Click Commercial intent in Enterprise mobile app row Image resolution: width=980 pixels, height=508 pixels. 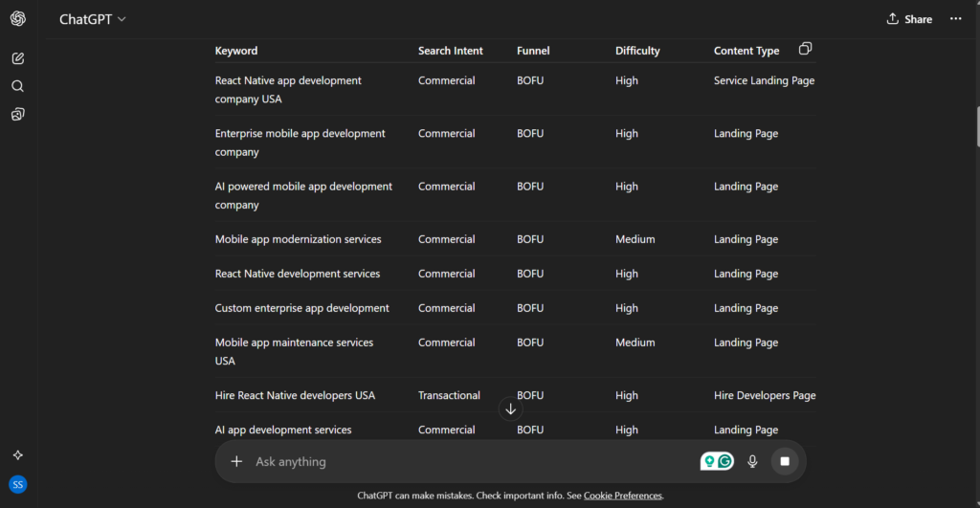[x=446, y=134]
